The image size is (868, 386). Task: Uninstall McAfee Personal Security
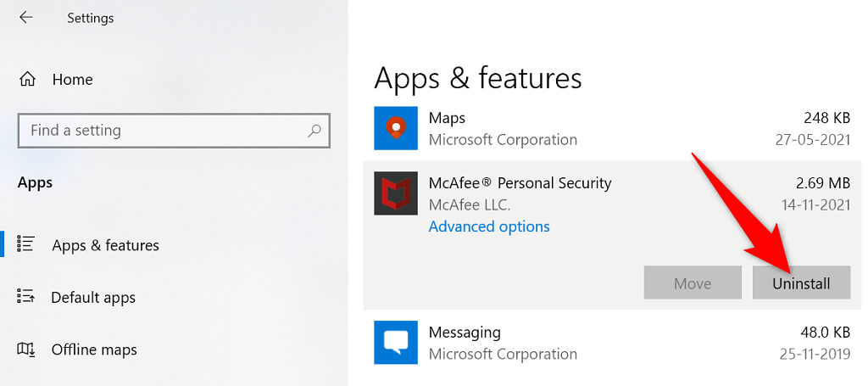coord(800,283)
